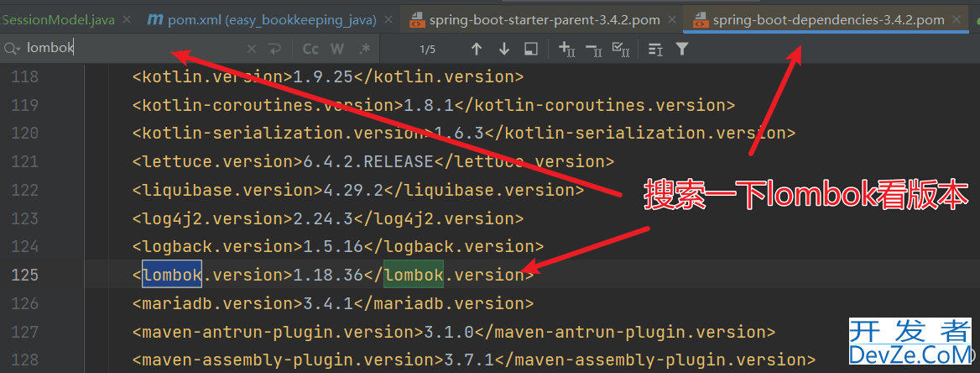Click the lombok version value 1.18.36
The height and width of the screenshot is (373, 980).
pos(328,275)
